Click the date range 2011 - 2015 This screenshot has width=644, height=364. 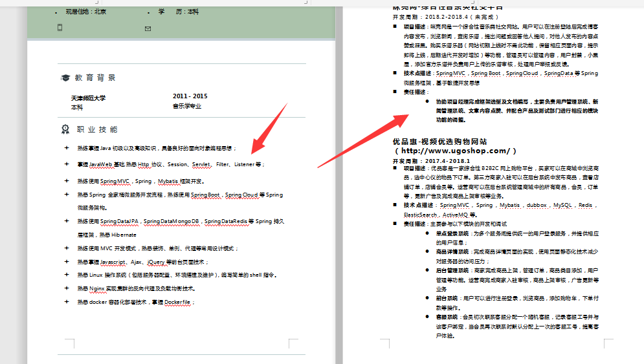(x=190, y=96)
